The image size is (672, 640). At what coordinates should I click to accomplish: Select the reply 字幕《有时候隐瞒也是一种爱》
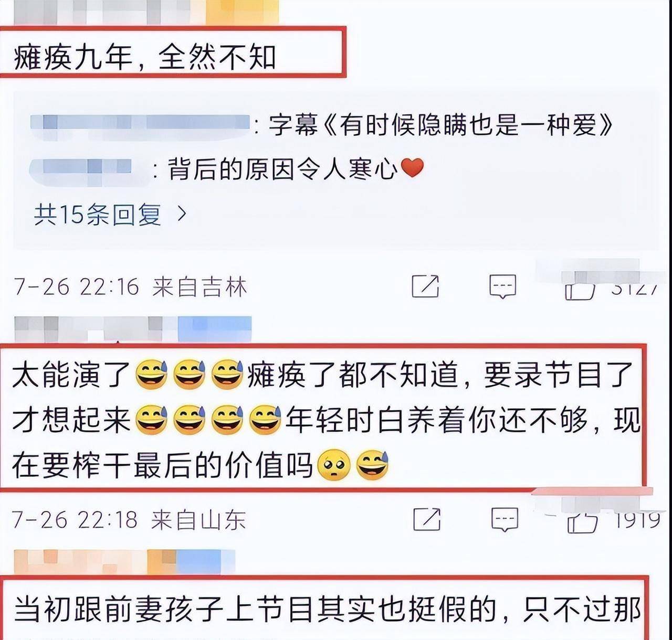[x=440, y=126]
